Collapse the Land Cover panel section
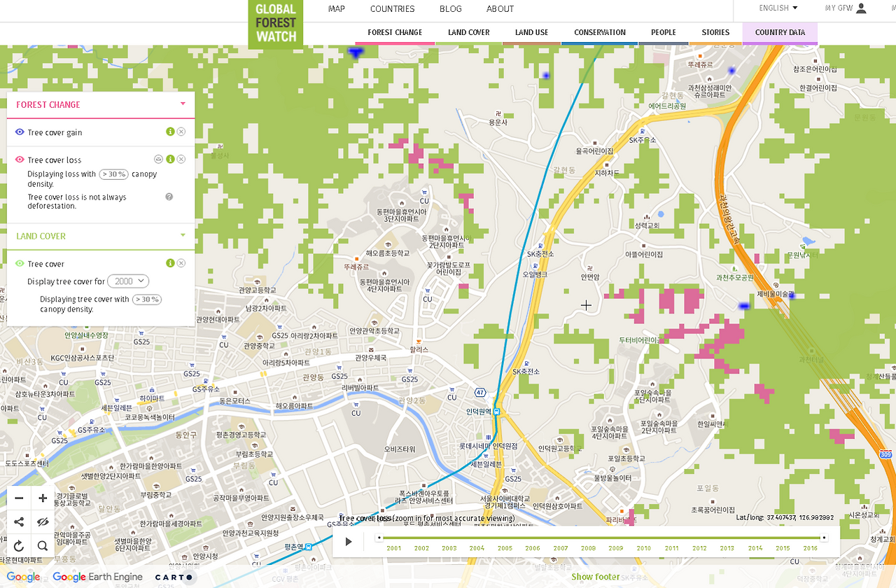Screen dimensions: 896x588 183,236
